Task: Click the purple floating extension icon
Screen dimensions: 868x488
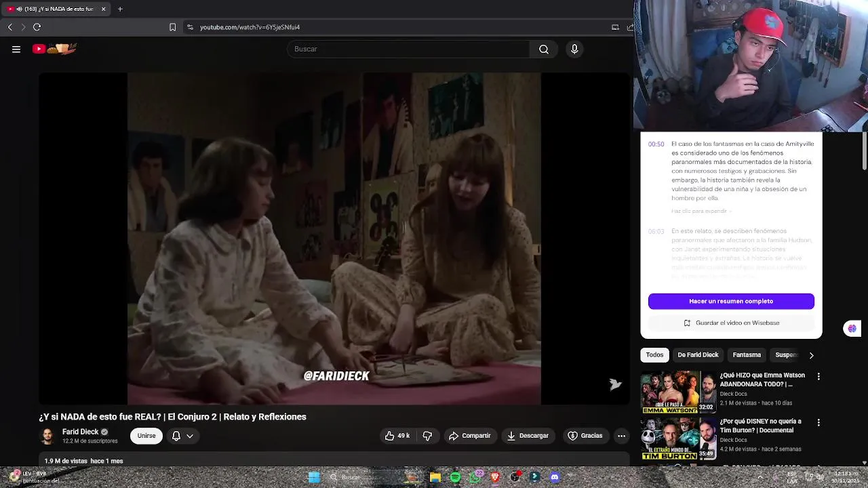Action: (852, 329)
